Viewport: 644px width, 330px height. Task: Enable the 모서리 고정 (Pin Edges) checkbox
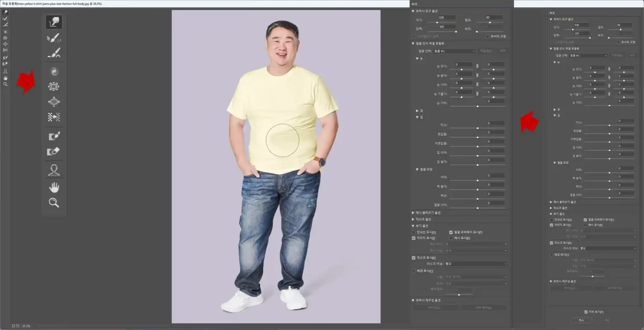tap(487, 36)
